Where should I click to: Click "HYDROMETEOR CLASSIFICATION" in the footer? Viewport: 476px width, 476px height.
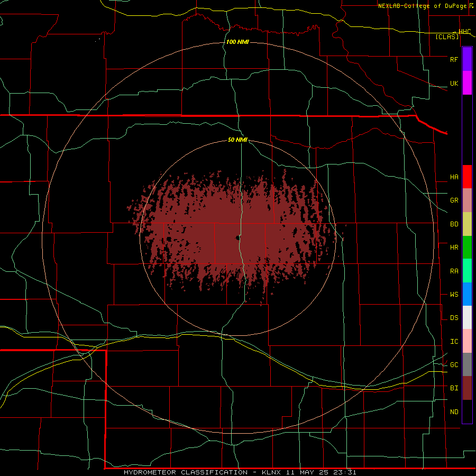point(186,472)
